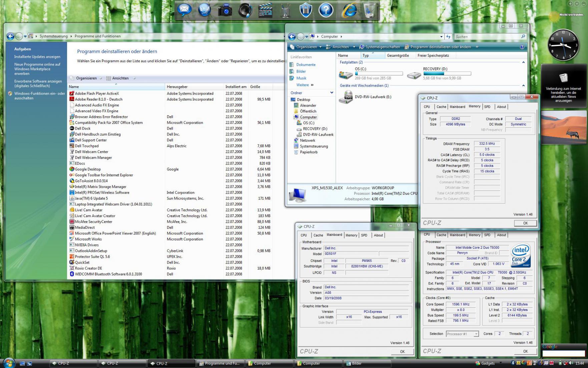This screenshot has width=588, height=368.
Task: Switch to About tab in CPU-Z memory window
Action: coord(501,107)
